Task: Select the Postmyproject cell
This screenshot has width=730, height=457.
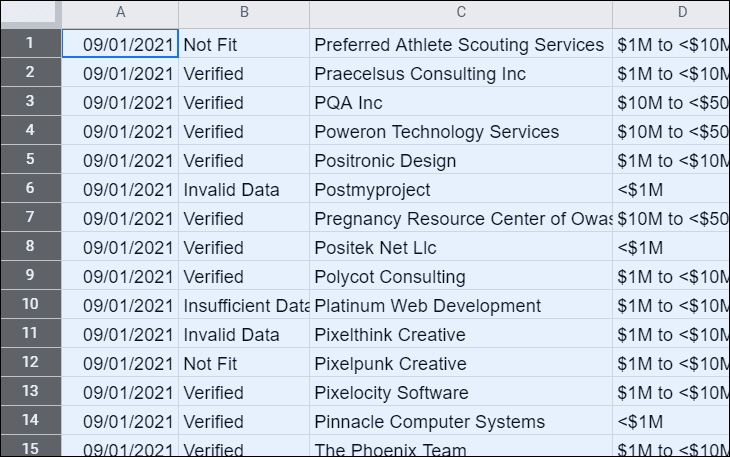Action: tap(461, 189)
